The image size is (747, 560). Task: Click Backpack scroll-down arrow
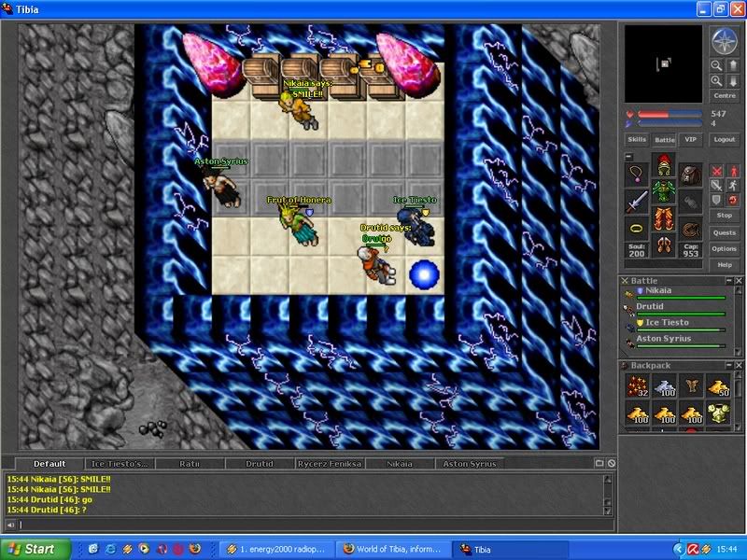tap(739, 427)
